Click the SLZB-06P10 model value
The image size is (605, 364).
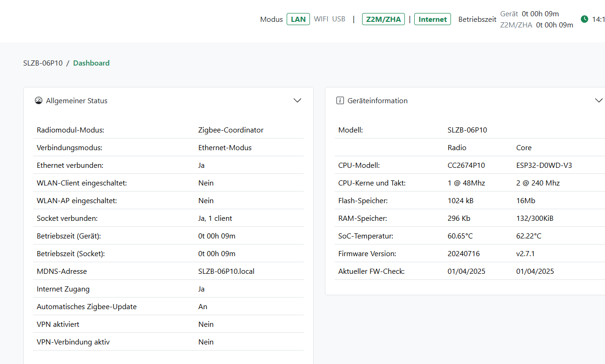(467, 130)
